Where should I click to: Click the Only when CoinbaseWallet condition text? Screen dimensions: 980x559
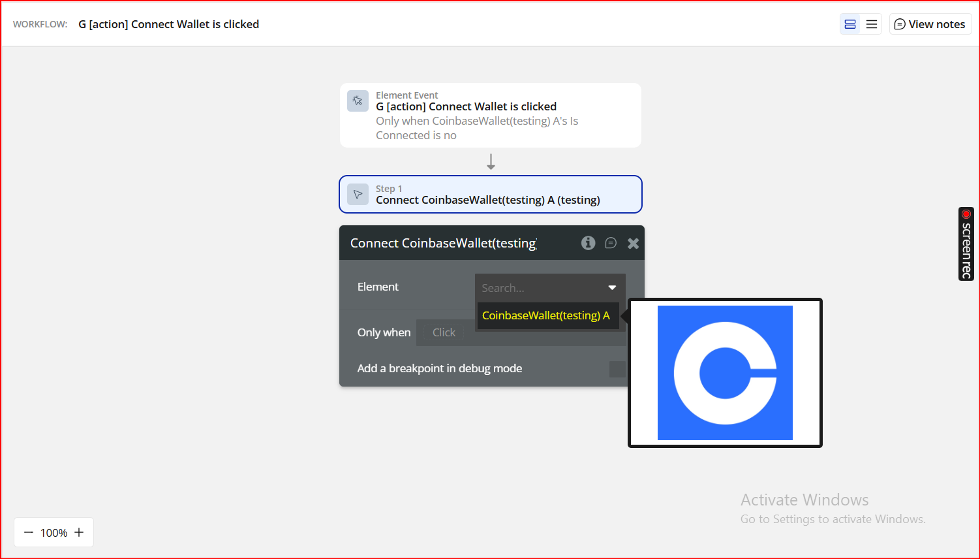click(477, 128)
